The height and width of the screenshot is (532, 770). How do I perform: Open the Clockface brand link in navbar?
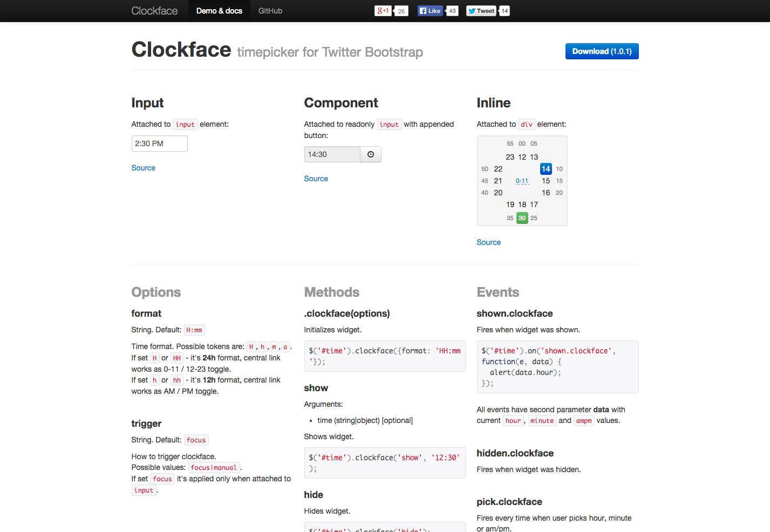tap(154, 11)
